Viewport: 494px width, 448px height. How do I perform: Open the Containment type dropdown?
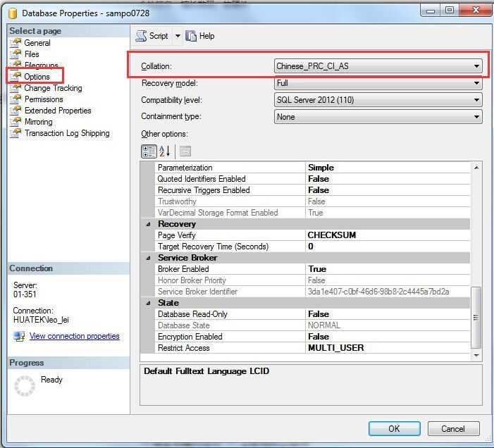378,117
